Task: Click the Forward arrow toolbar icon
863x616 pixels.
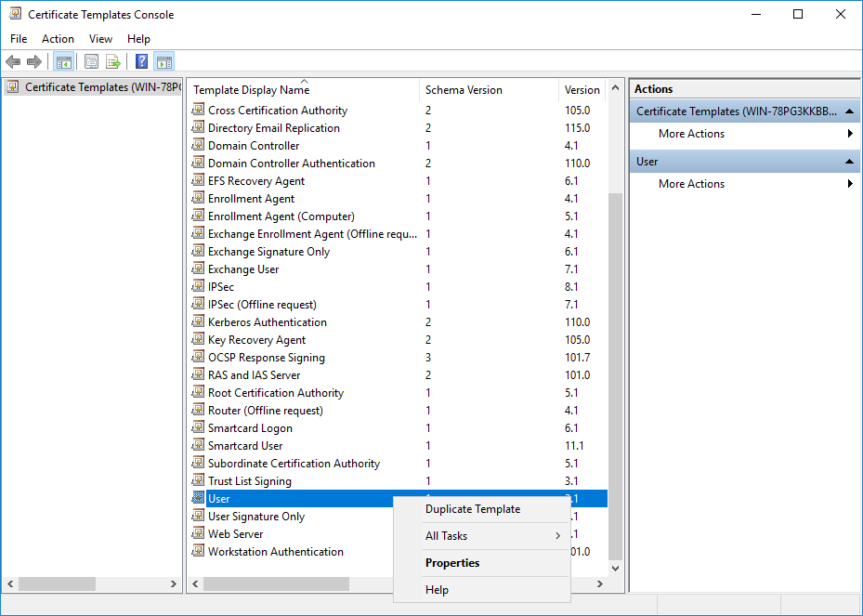Action: 34,61
